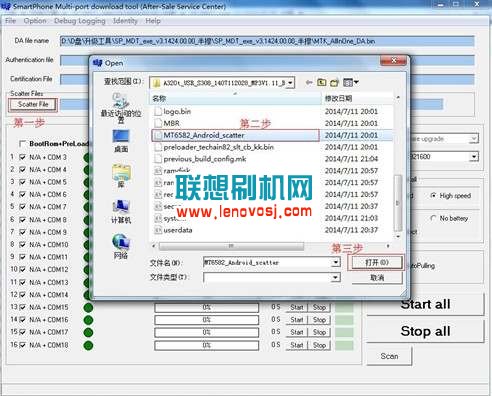Uncheck the N/A + COM 3 checkbox
The height and width of the screenshot is (396, 492).
coord(23,157)
